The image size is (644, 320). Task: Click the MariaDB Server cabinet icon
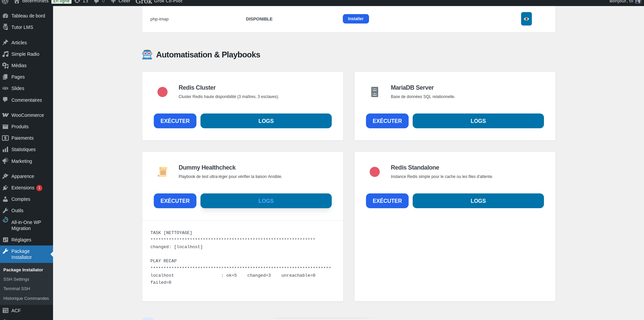tap(375, 92)
